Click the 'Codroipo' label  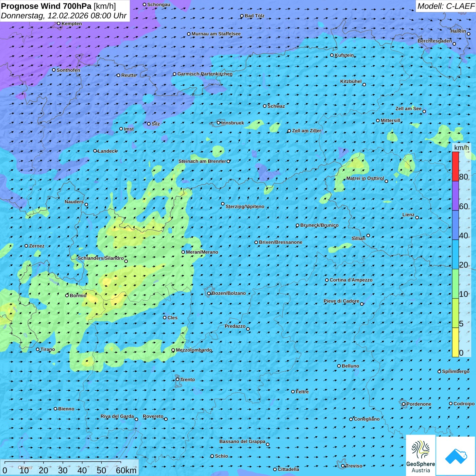[x=464, y=404]
